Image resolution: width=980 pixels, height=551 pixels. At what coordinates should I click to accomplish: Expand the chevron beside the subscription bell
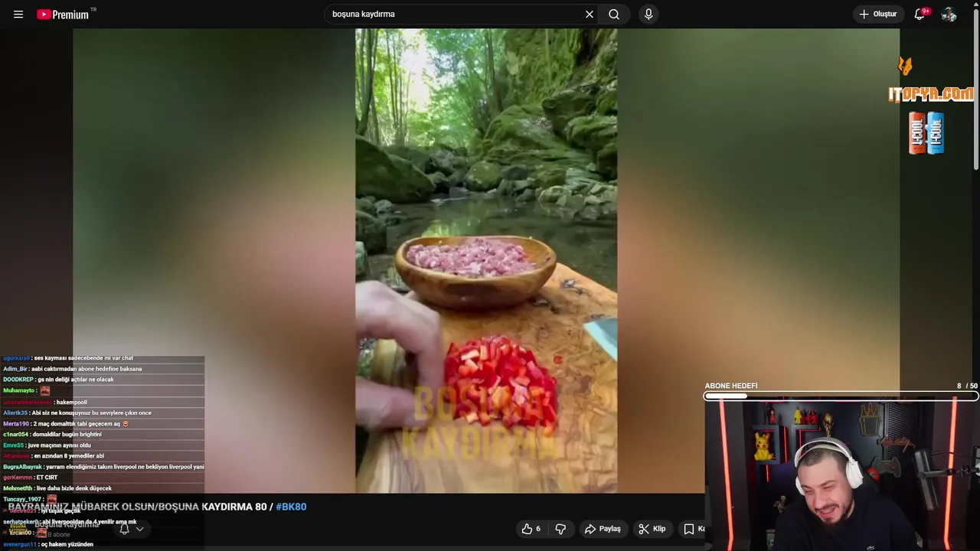[x=139, y=529]
